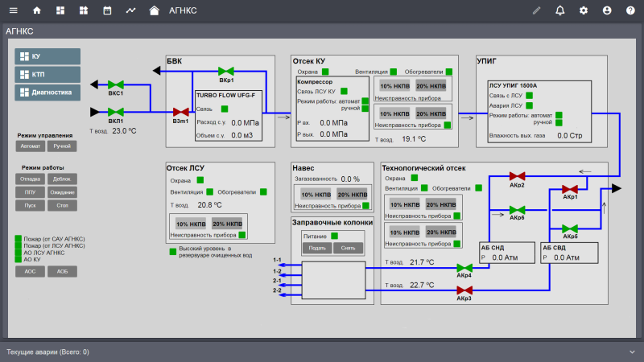Viewport: 644px width, 362px height.
Task: Click Связь с ЛСУ indicator in УПИГ
Action: click(530, 96)
